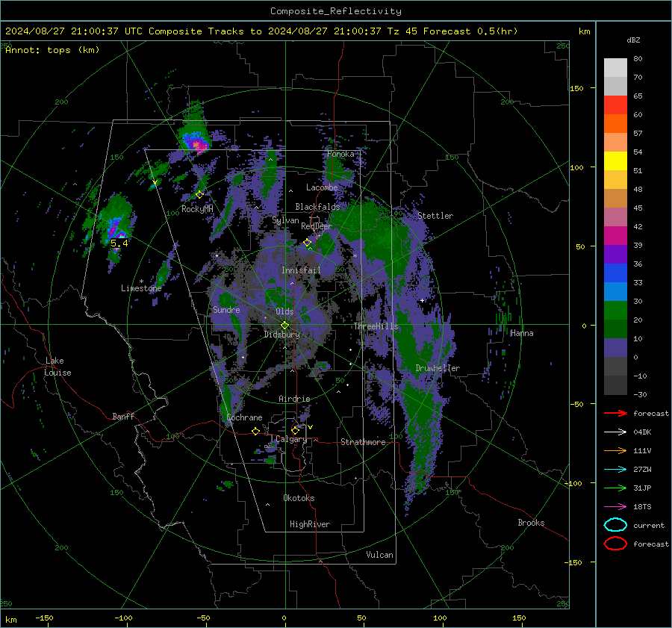
Task: Click the Blackfalds city label
Action: [317, 207]
